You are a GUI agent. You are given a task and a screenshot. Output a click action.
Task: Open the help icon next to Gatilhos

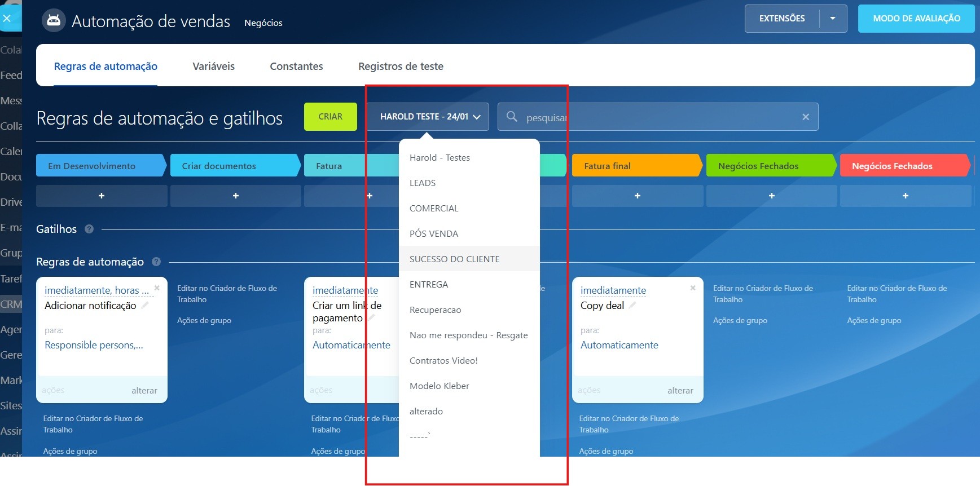pyautogui.click(x=89, y=229)
